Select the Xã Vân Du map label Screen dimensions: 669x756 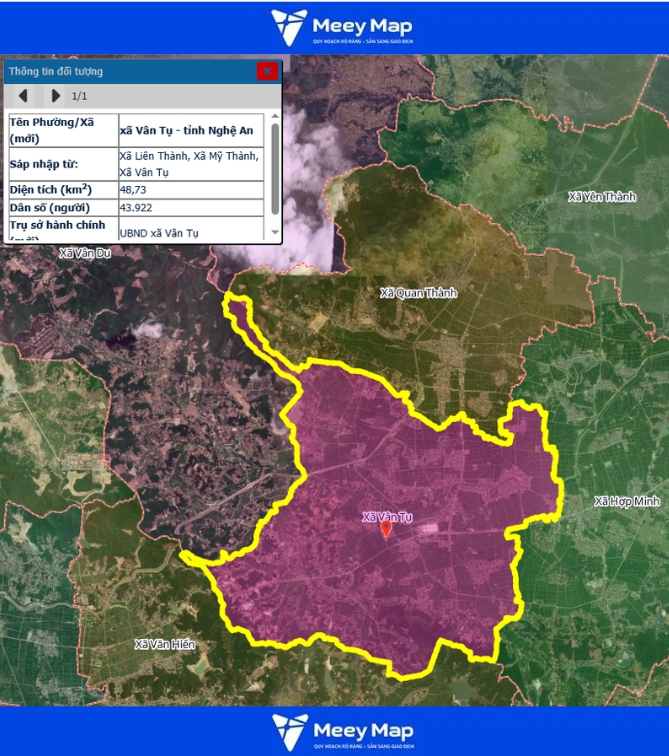[x=85, y=253]
